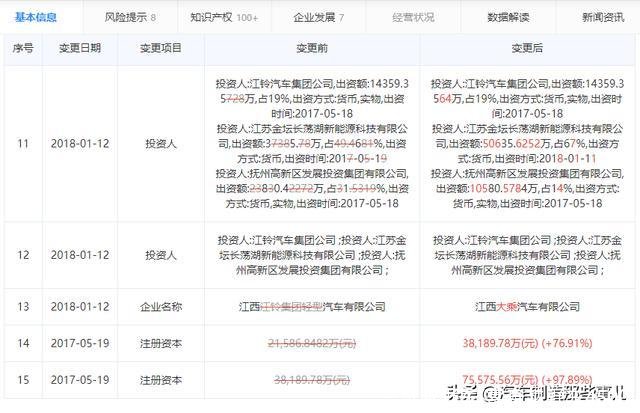Click the 序号 column header
Image resolution: width=640 pixels, height=413 pixels.
point(22,48)
